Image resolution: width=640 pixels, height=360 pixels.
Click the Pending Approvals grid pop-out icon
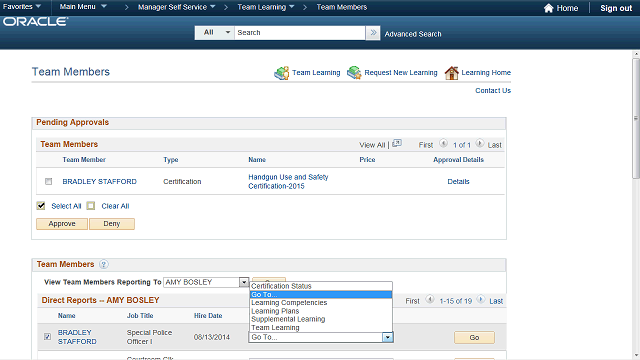tap(397, 144)
